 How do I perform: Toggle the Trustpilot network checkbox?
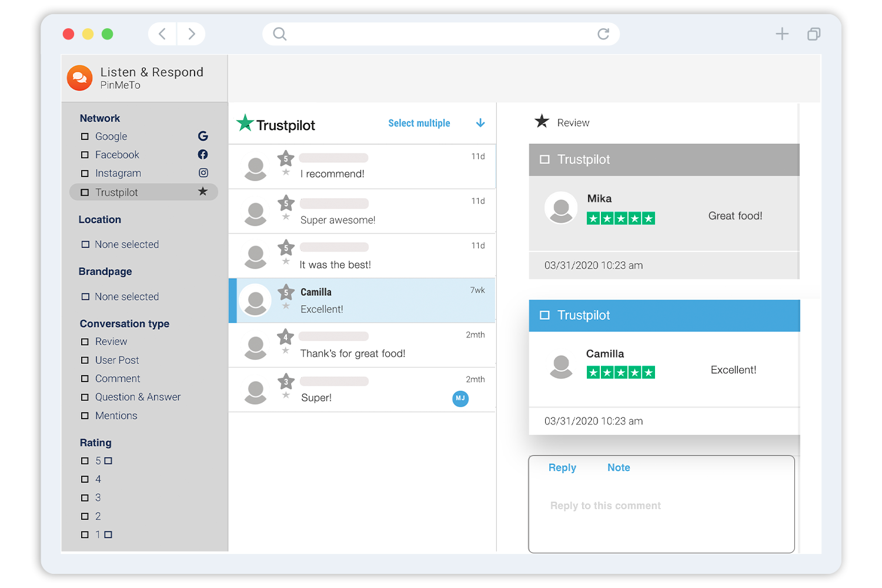85,192
